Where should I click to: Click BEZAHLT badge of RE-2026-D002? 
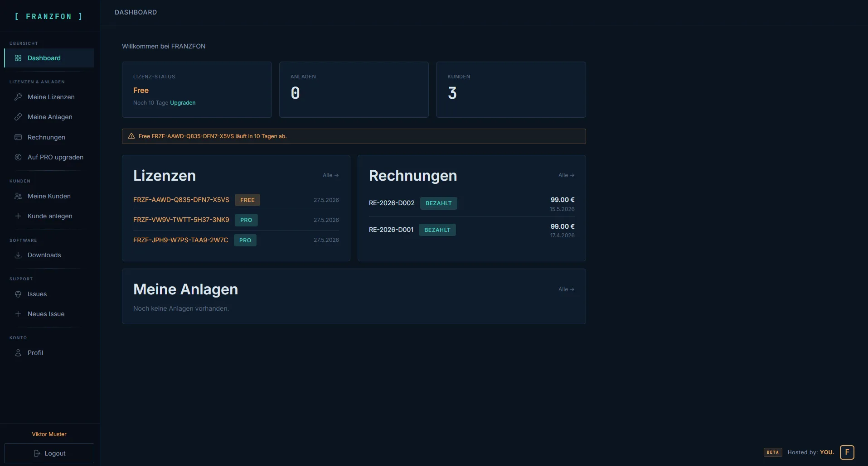coord(439,203)
